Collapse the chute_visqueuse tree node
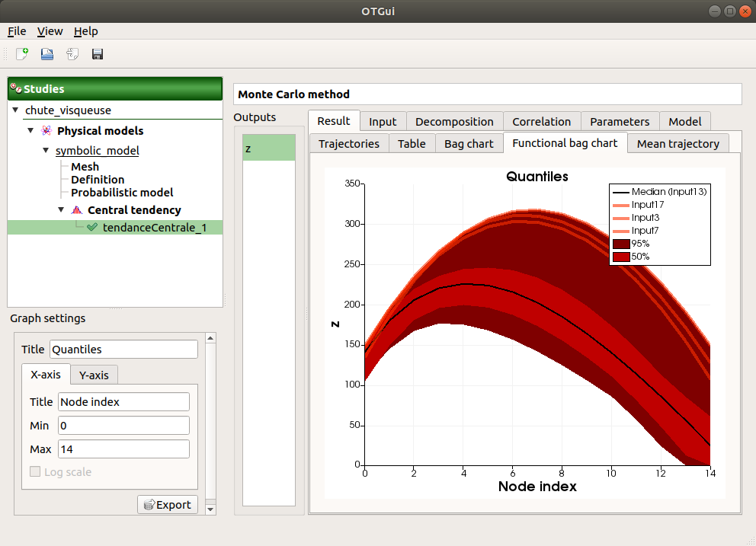 (16, 110)
